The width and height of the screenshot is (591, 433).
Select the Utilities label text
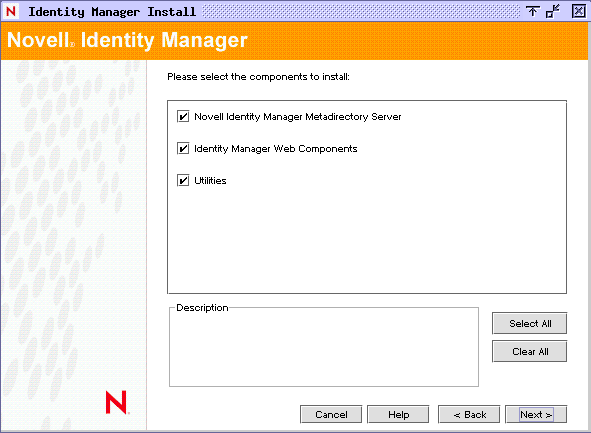(x=210, y=181)
